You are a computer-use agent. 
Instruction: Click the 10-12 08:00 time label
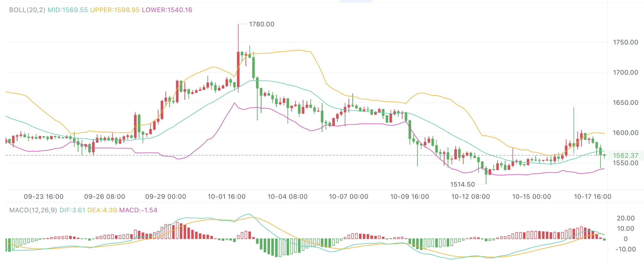coord(471,197)
